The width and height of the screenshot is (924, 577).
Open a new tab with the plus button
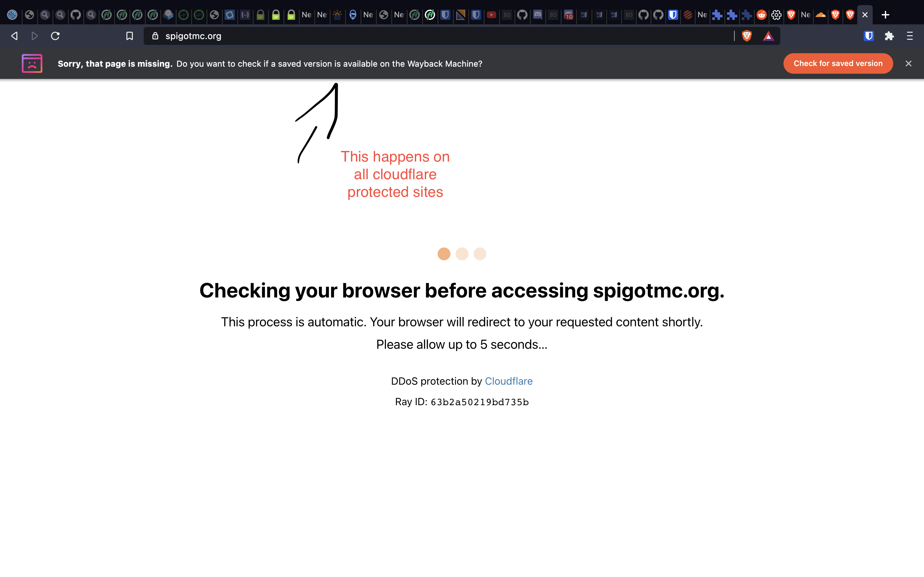[x=886, y=15]
